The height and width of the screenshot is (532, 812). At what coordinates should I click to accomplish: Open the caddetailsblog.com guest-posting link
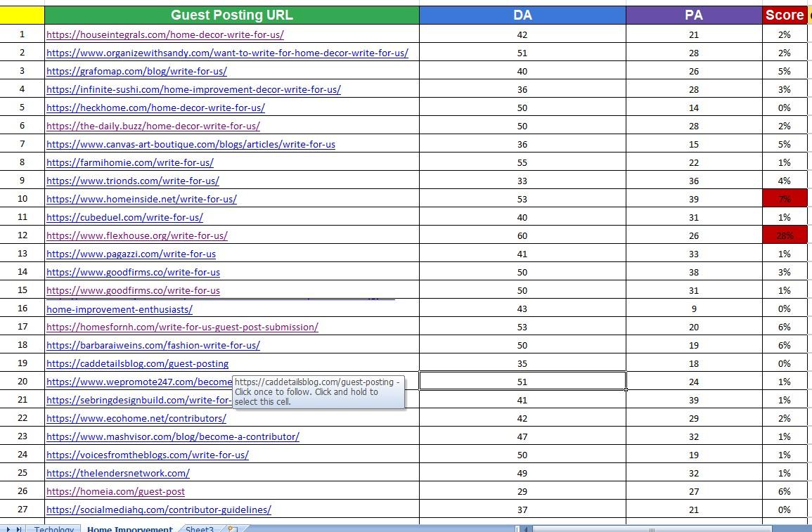click(137, 363)
